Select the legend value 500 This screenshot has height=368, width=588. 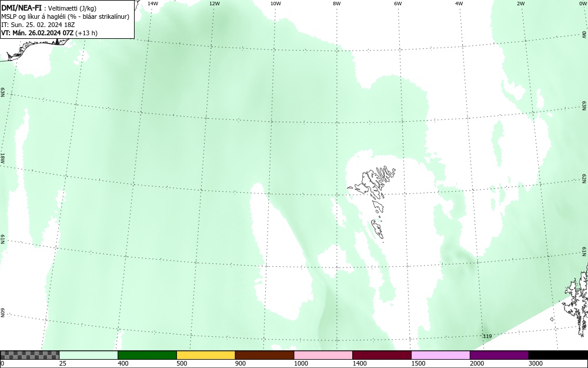[182, 363]
